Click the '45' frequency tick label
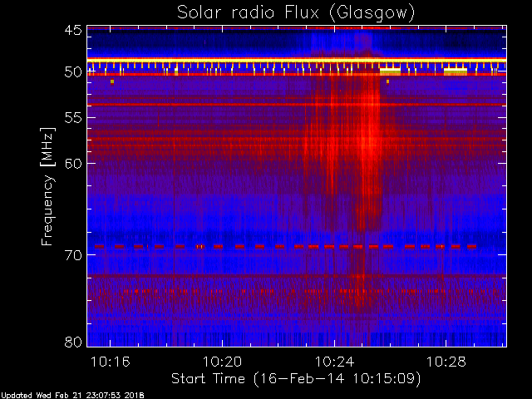The width and height of the screenshot is (532, 399). click(73, 31)
